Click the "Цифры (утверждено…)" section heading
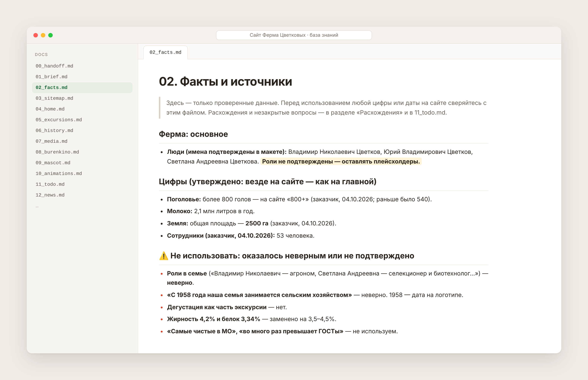Screen dimensions: 588x380 coord(268,182)
